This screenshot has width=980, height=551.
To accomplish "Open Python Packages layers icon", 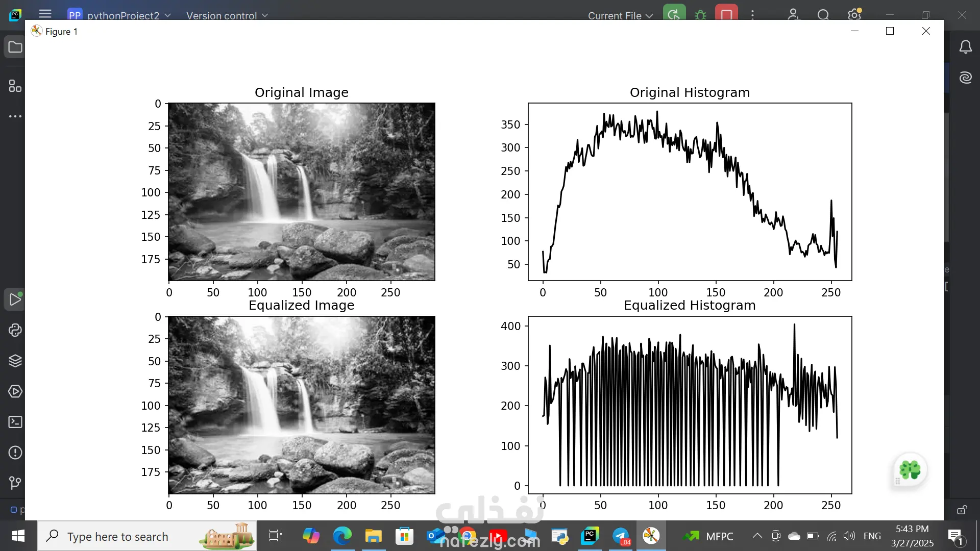I will click(x=15, y=361).
